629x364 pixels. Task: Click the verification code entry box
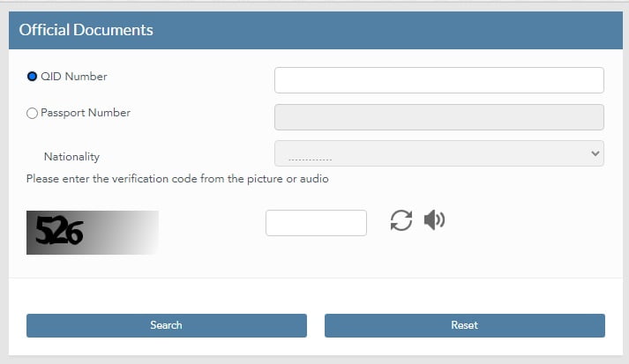(316, 223)
